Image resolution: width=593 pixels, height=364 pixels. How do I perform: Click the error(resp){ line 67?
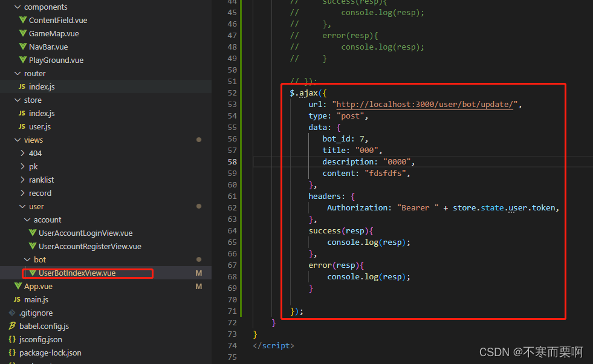[336, 265]
